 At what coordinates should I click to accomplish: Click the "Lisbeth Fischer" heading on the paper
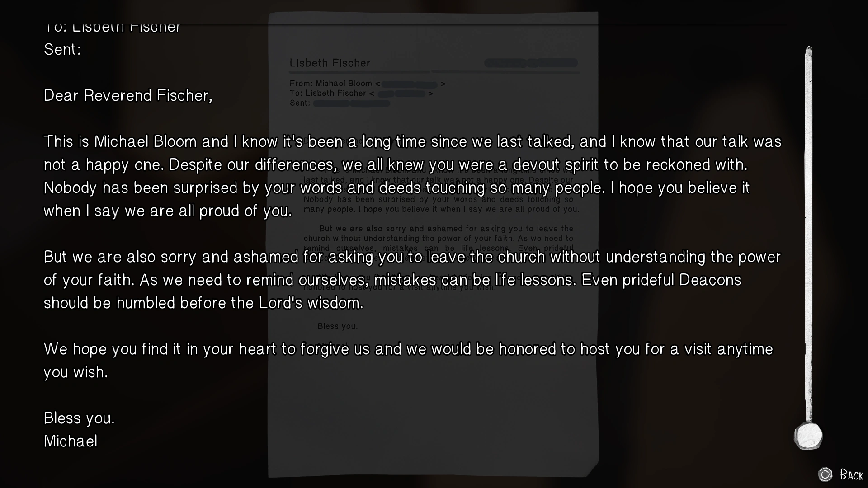coord(330,63)
